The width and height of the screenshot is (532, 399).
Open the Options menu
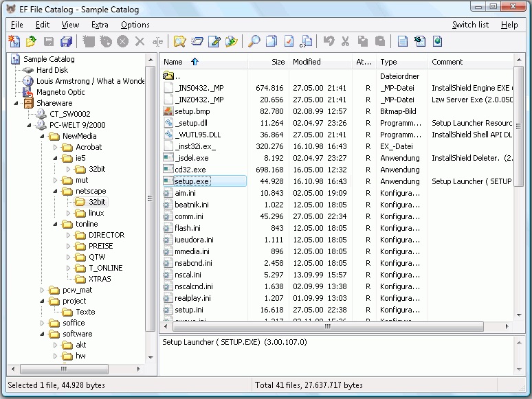135,25
